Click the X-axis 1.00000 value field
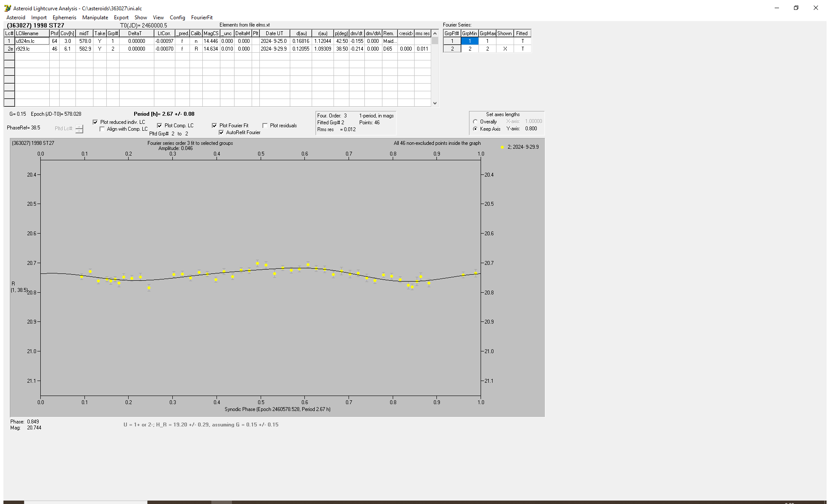The height and width of the screenshot is (504, 830). tap(533, 121)
